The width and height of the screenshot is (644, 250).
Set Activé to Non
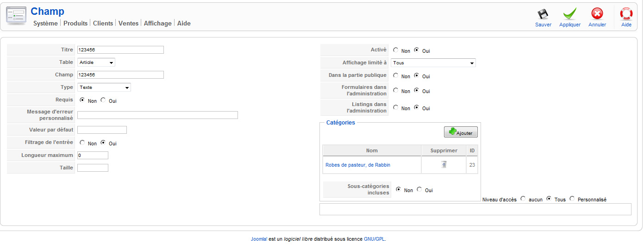[x=395, y=50]
